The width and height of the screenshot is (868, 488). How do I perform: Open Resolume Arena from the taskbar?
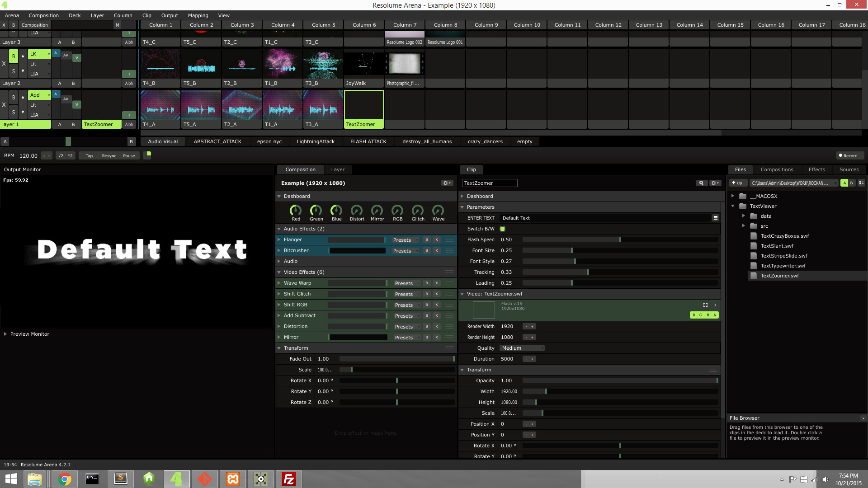pyautogui.click(x=176, y=479)
